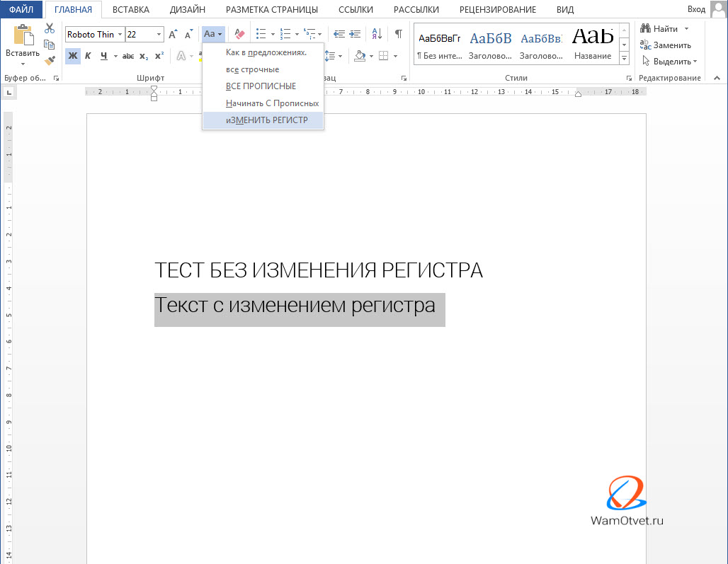Image resolution: width=728 pixels, height=564 pixels.
Task: Apply the Superscript x² formatting
Action: [159, 56]
